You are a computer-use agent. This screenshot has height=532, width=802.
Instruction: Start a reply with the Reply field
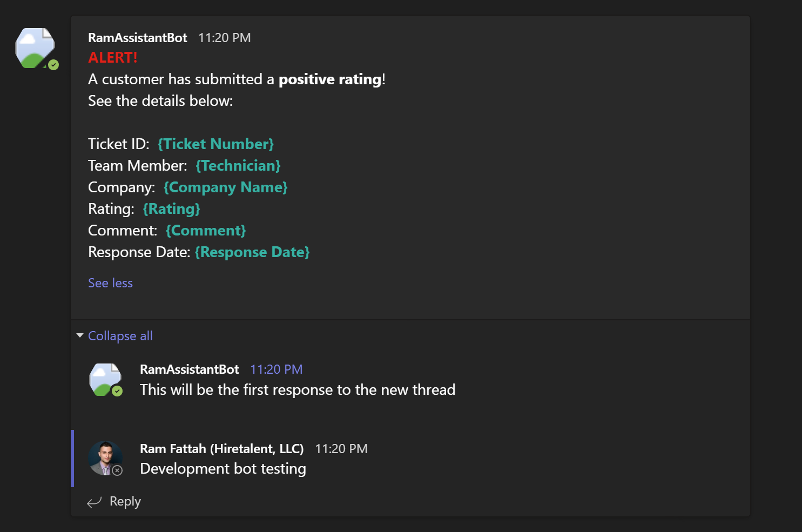click(x=124, y=502)
